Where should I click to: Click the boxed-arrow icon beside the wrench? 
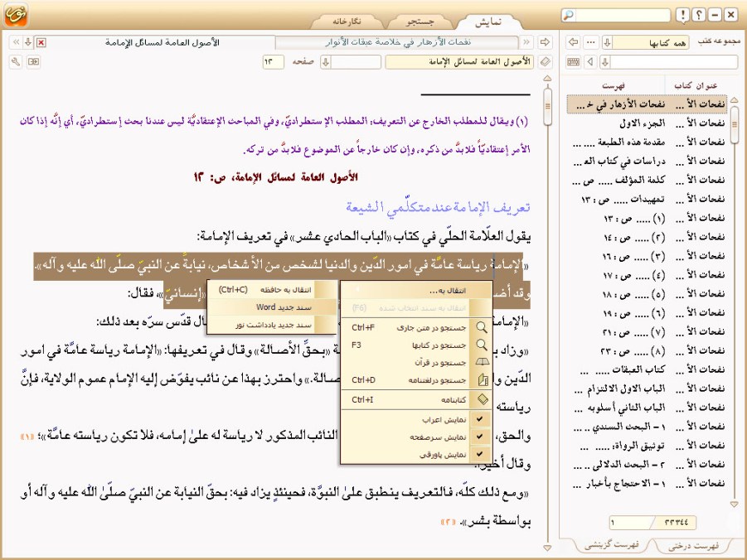coord(33,62)
